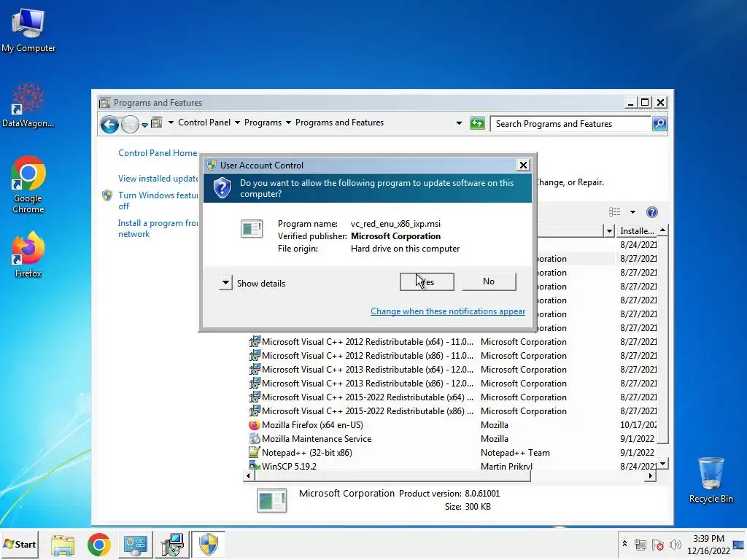This screenshot has height=560, width=747.
Task: Open Google Chrome desktop shortcut
Action: (x=28, y=184)
